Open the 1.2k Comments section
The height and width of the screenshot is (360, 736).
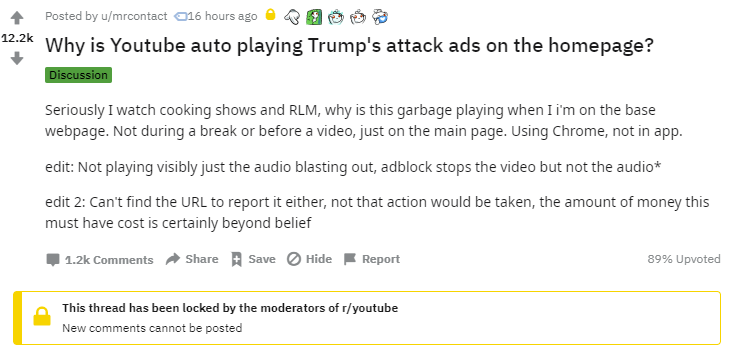pos(100,260)
